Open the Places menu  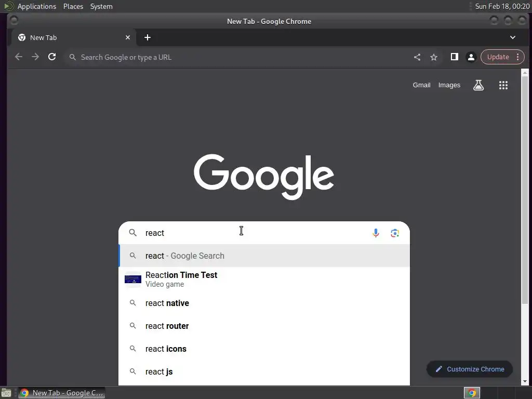tap(73, 6)
